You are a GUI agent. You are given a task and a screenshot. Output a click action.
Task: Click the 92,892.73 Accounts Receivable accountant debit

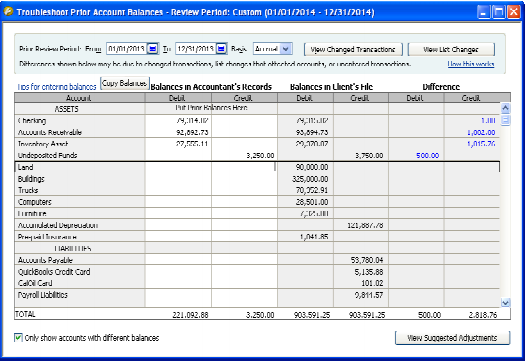coord(192,132)
